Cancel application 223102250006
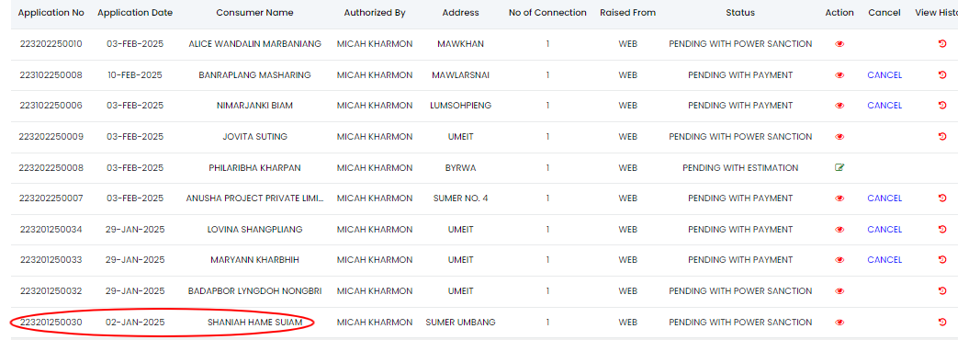 point(884,106)
